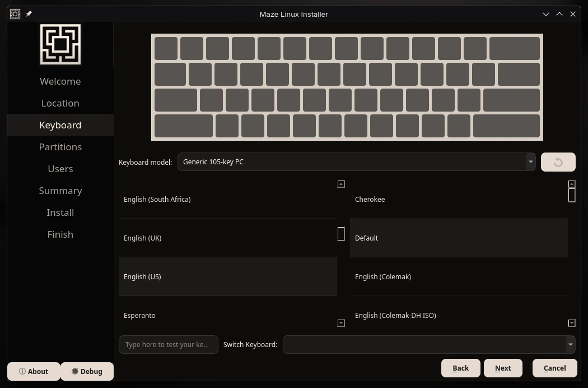The height and width of the screenshot is (388, 588).
Task: Select English (South Africa) layout
Action: point(227,199)
